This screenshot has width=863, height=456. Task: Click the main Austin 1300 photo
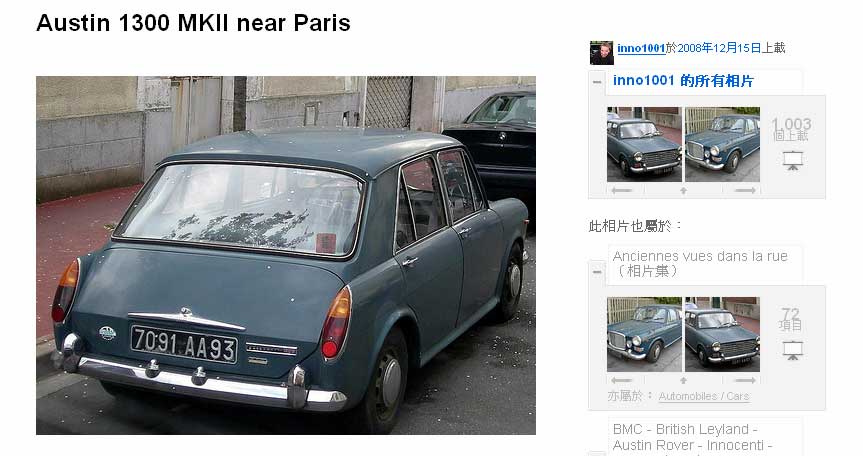point(286,255)
